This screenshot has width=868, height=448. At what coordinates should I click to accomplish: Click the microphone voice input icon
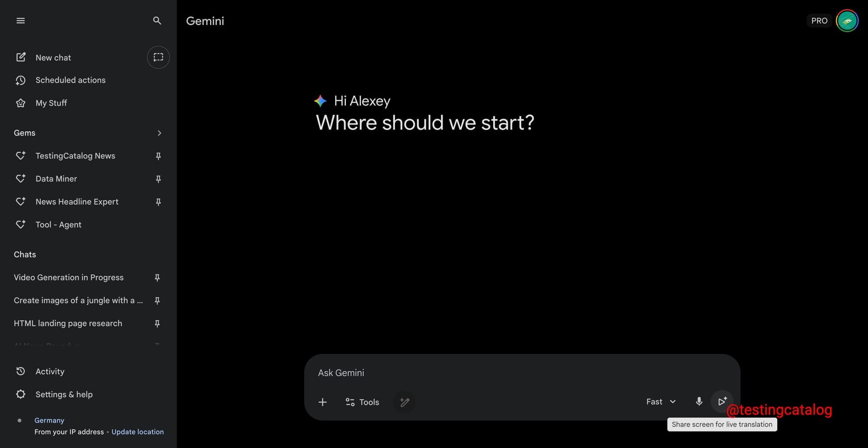tap(699, 402)
